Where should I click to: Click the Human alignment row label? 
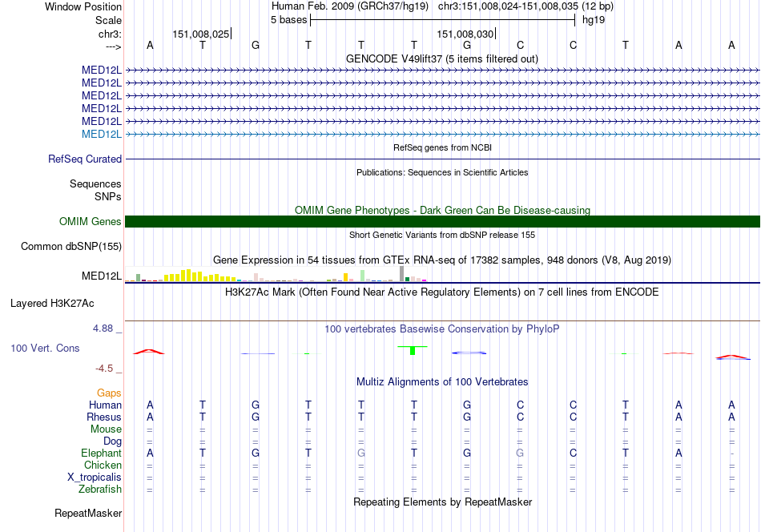[105, 405]
